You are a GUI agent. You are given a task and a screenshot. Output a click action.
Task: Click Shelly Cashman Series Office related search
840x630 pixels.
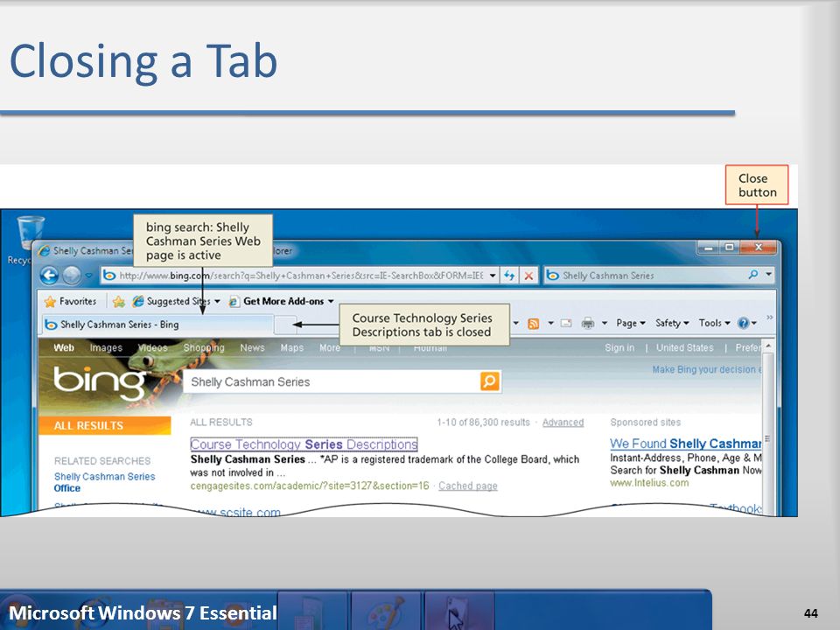tap(104, 482)
